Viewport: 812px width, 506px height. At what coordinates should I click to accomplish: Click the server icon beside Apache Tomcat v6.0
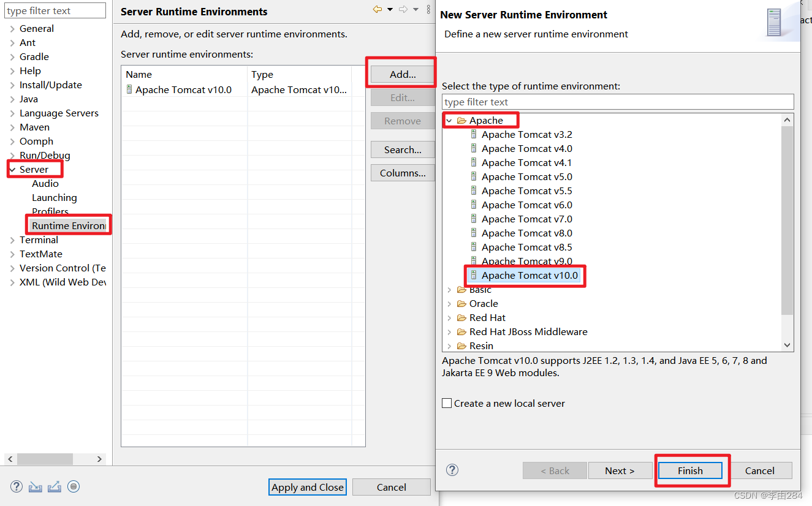coord(474,205)
